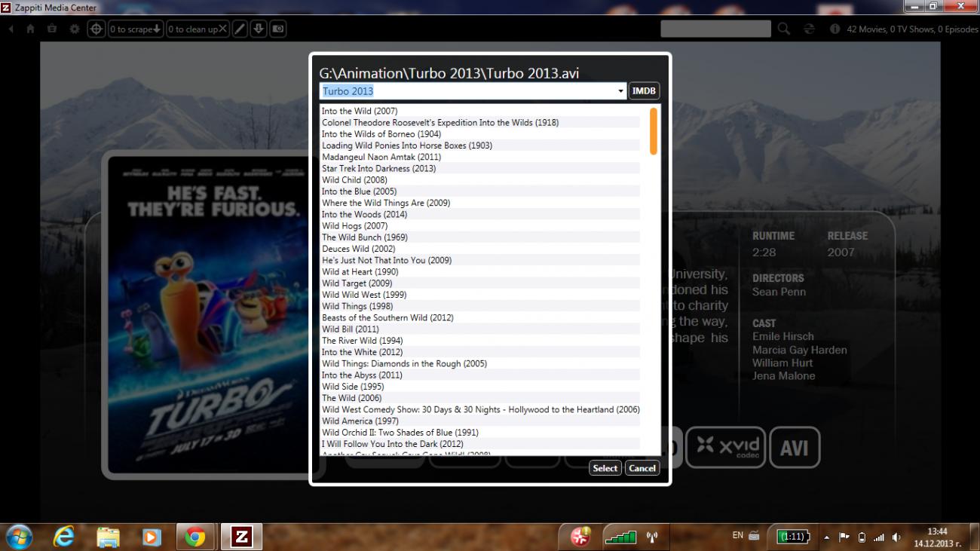Open Windows Explorer folder in taskbar
The height and width of the screenshot is (551, 980).
(x=109, y=537)
